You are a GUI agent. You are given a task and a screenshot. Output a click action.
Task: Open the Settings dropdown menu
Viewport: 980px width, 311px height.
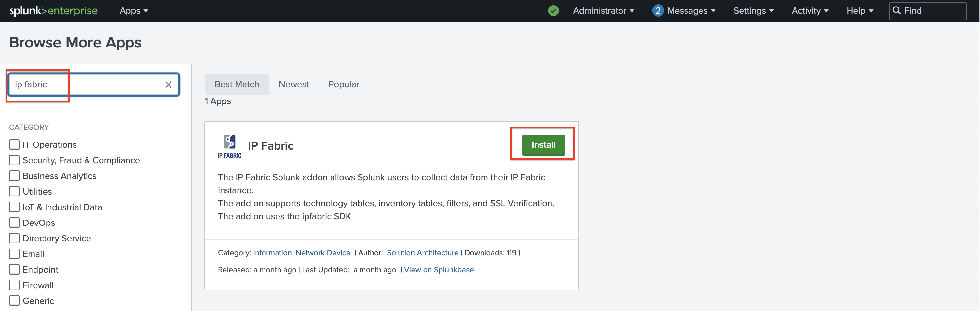pos(753,11)
